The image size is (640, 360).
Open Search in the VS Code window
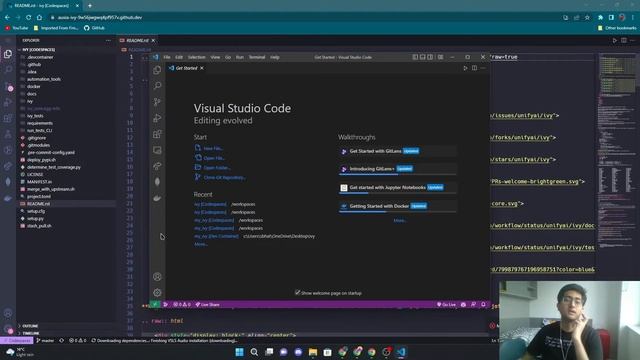157,85
